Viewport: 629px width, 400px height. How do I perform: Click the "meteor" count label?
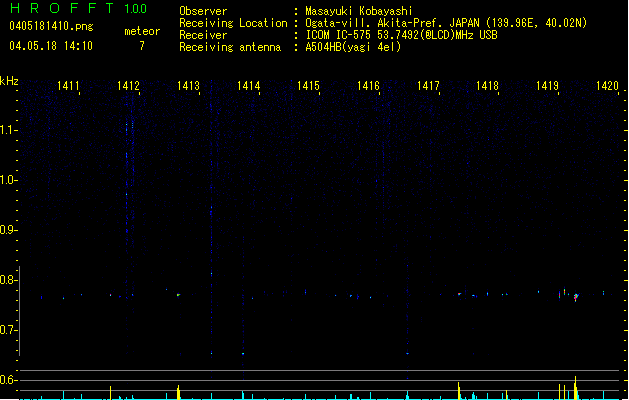(x=142, y=31)
